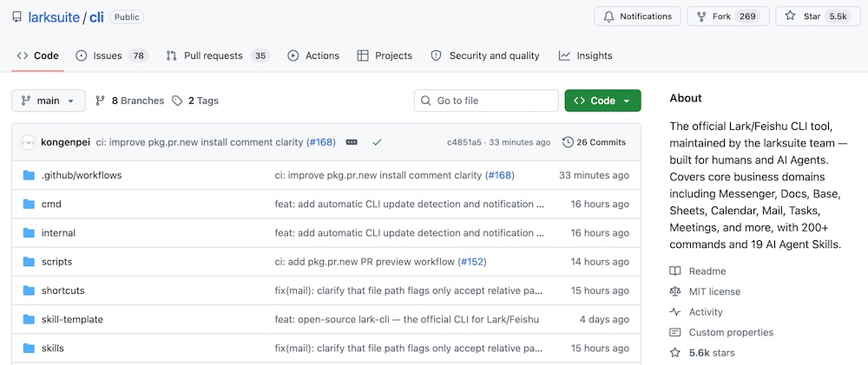Open Readme from the About sidebar
The image size is (868, 365).
707,271
